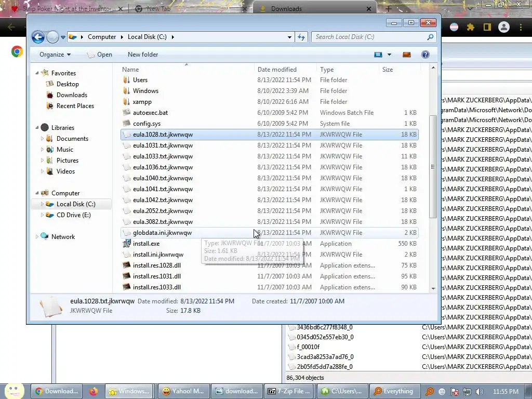
Task: Click the Change your view icon
Action: click(x=378, y=55)
